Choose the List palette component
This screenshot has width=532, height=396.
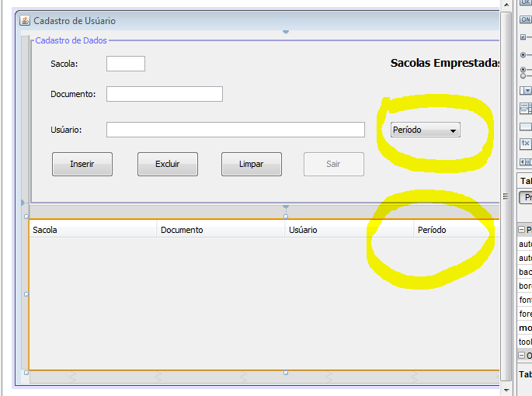pyautogui.click(x=526, y=109)
